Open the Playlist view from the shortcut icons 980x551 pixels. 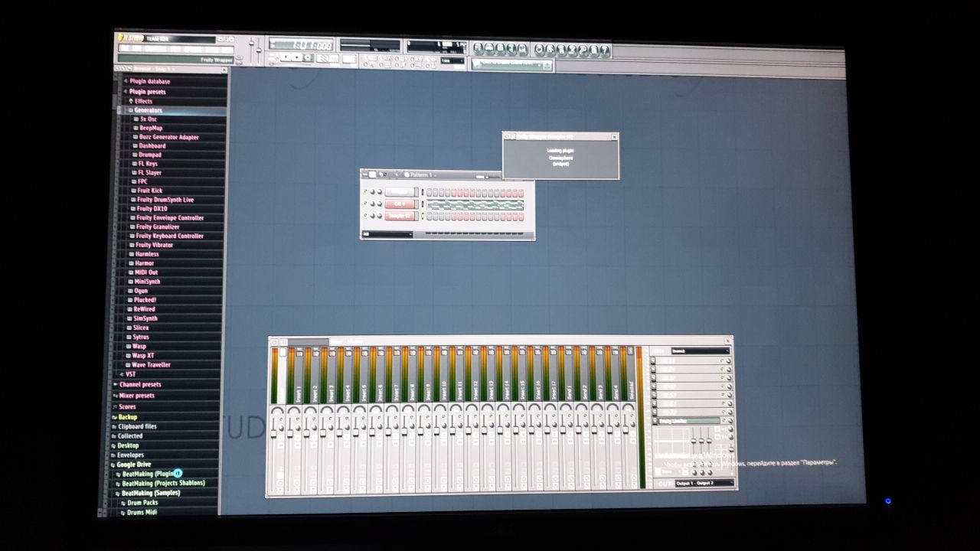[478, 49]
